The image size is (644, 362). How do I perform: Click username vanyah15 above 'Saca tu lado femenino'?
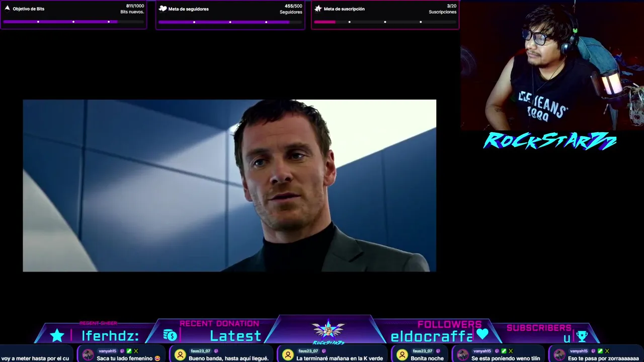coord(108,351)
